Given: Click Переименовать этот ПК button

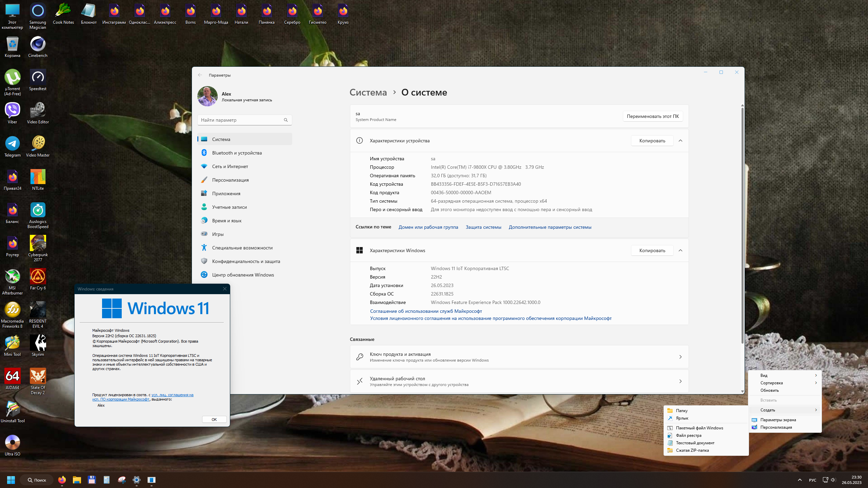Looking at the screenshot, I should [653, 116].
